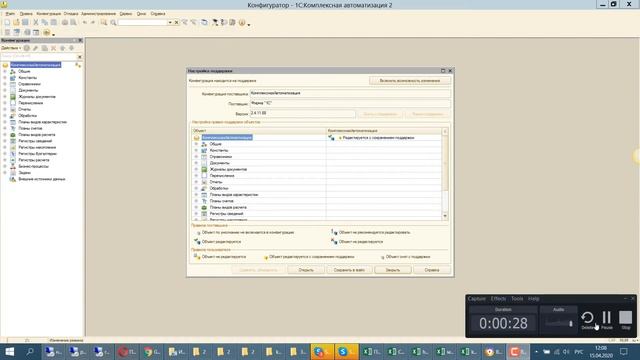Open the Capture menu in the recorder
The image size is (640, 360).
pos(476,299)
